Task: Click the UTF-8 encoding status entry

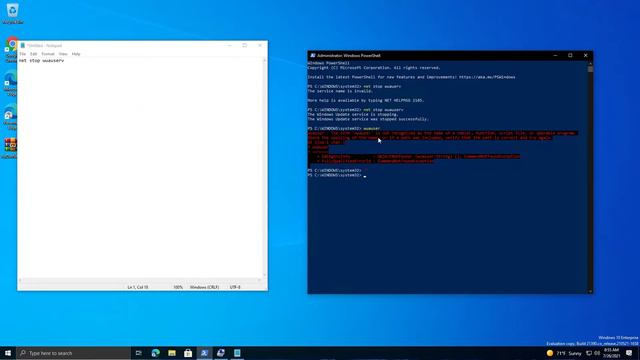Action: (x=235, y=287)
